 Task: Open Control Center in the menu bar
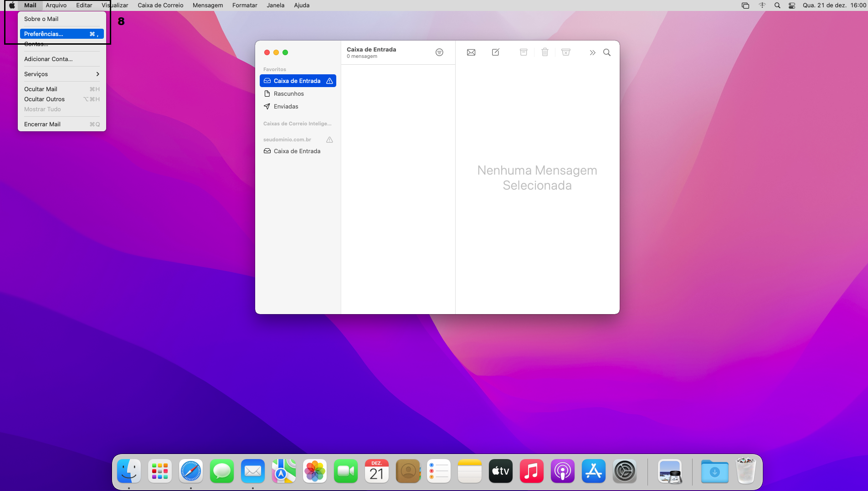[x=792, y=5]
